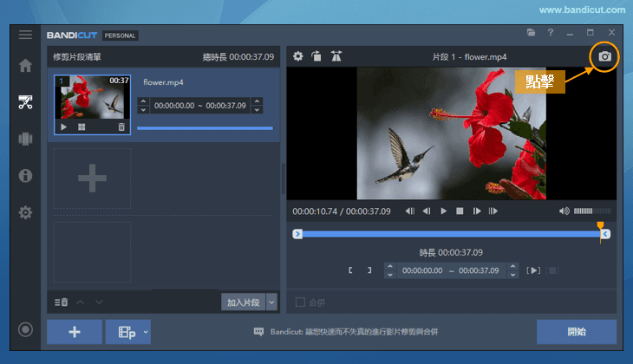The height and width of the screenshot is (364, 633).
Task: Expand the 加入片段 dropdown arrow
Action: 271,302
